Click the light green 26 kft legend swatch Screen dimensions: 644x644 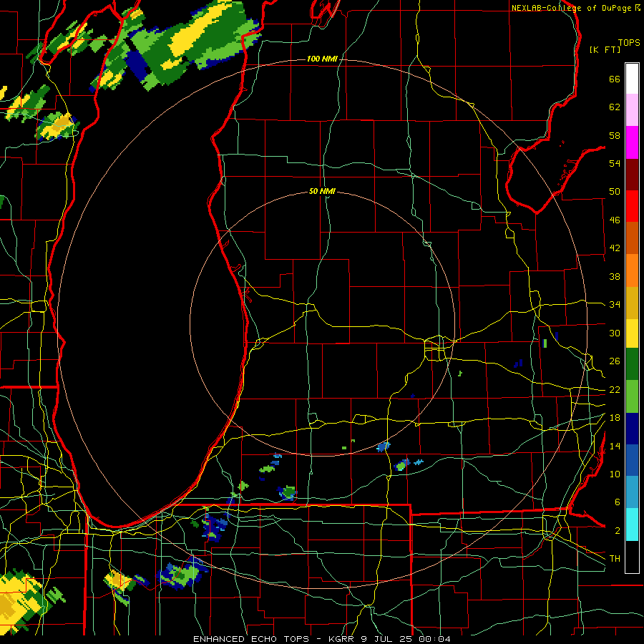click(x=632, y=396)
